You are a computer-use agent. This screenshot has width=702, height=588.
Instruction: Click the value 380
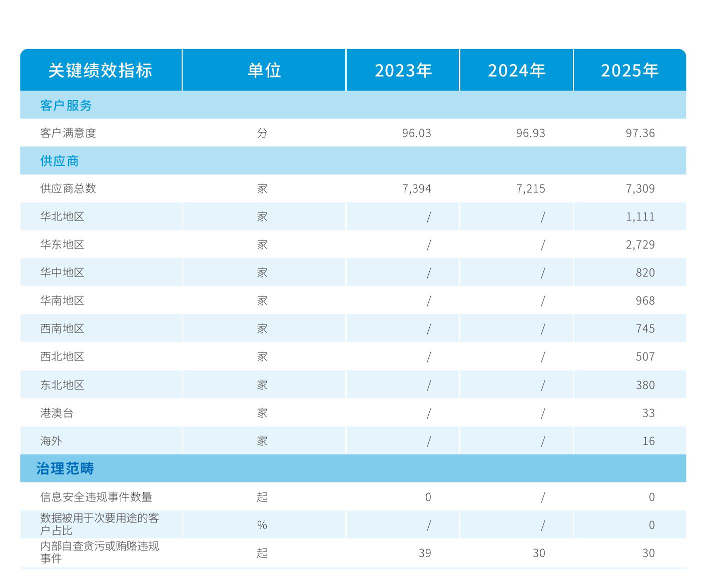(x=645, y=385)
